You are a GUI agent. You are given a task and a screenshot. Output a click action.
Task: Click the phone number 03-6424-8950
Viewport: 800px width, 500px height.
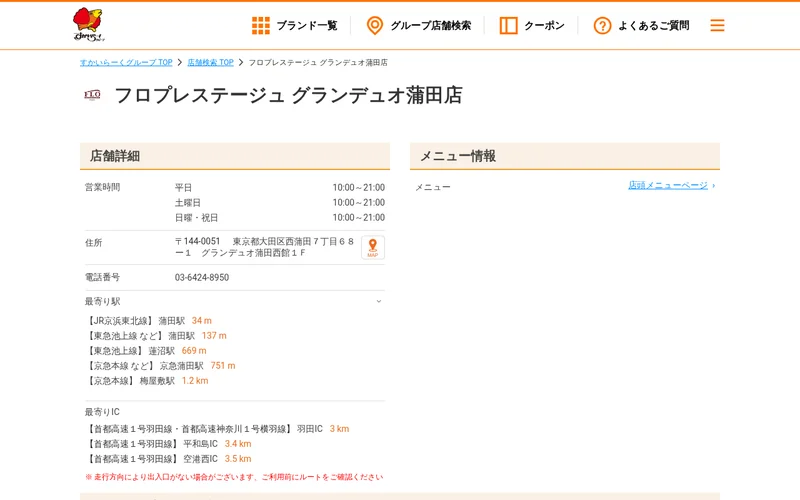point(202,278)
